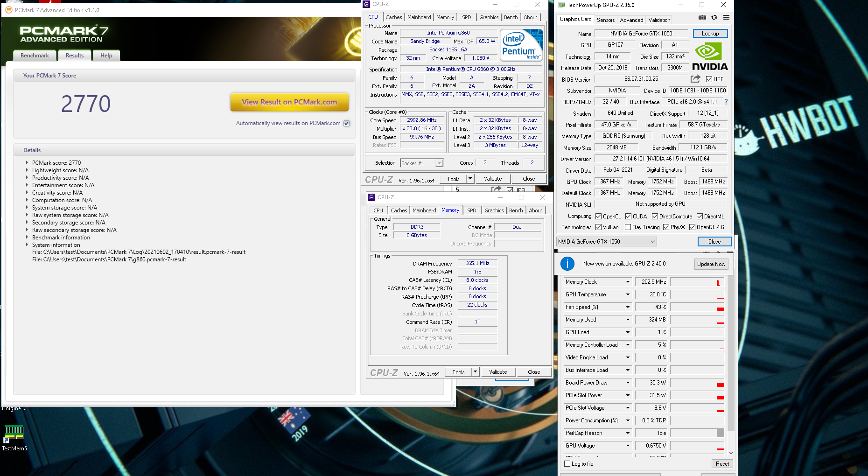Click the GPU-Z title bar app icon
The width and height of the screenshot is (868, 476).
coord(560,5)
